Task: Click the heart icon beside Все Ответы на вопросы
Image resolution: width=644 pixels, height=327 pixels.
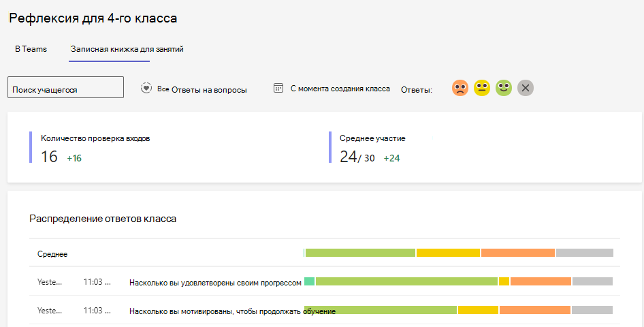Action: pos(146,88)
